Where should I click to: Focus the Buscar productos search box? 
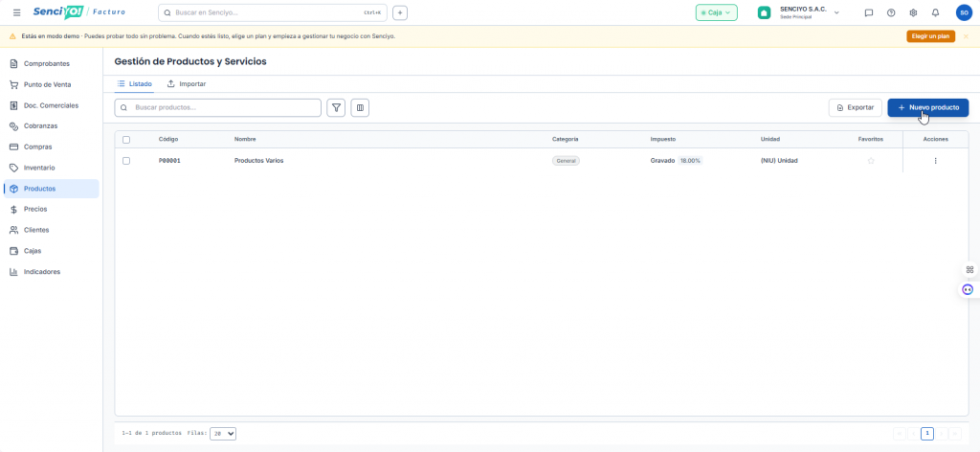click(x=217, y=107)
